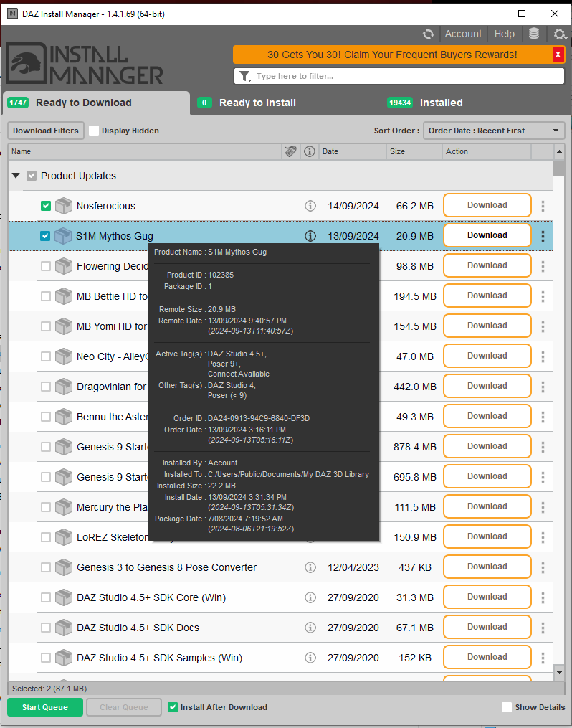Open the three-dot menu for the 442.0 MB row
This screenshot has height=728, width=572.
coord(543,387)
